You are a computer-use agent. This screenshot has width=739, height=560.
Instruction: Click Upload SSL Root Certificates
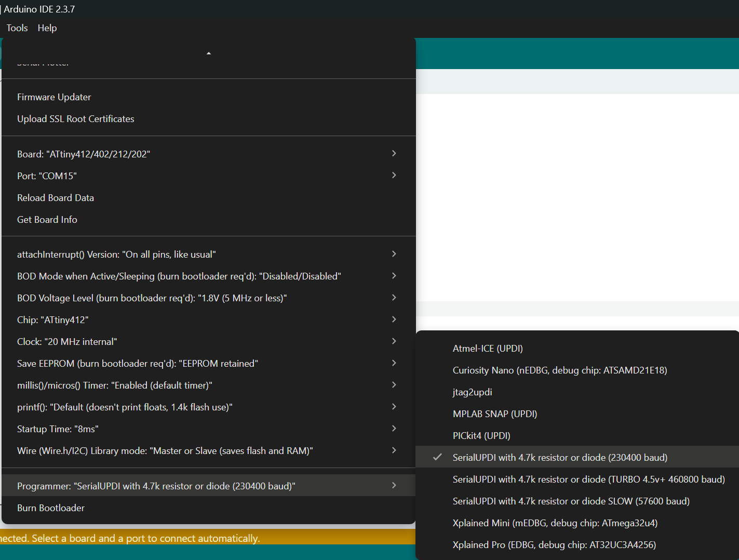pyautogui.click(x=76, y=119)
